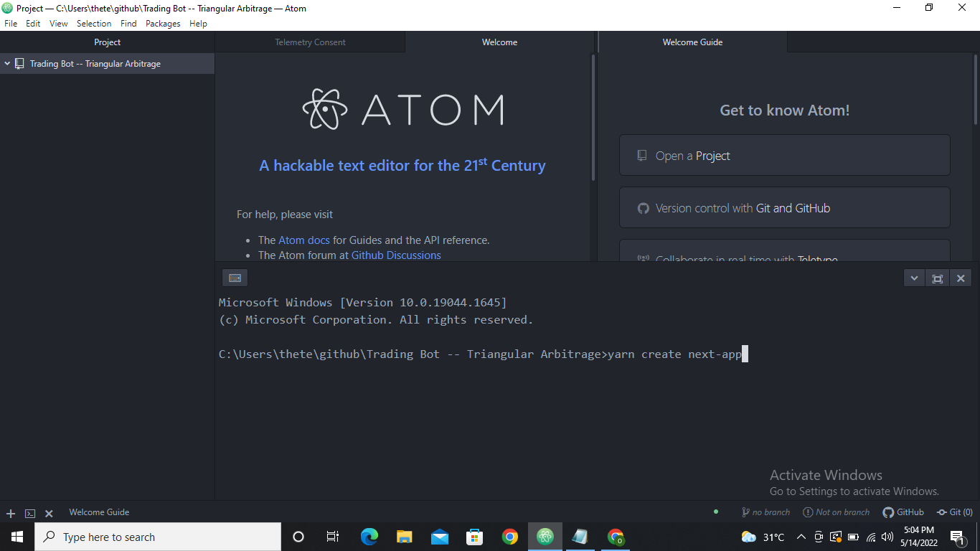Click the battery tray icon
980x551 pixels.
tap(853, 537)
